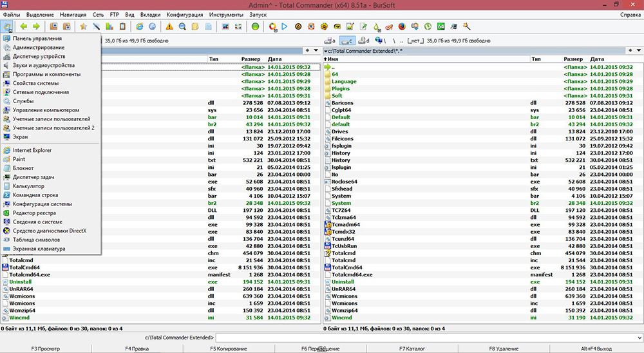This screenshot has height=353, width=644.
Task: Click the yellow warning triangle icon
Action: [x=169, y=26]
